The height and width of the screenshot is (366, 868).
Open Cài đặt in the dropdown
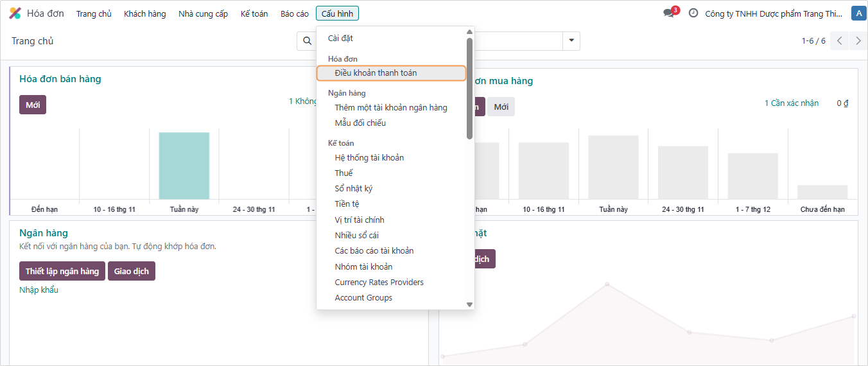point(340,39)
